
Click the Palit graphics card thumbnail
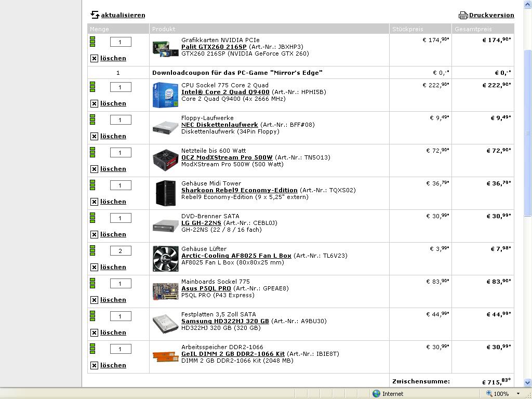pos(166,49)
